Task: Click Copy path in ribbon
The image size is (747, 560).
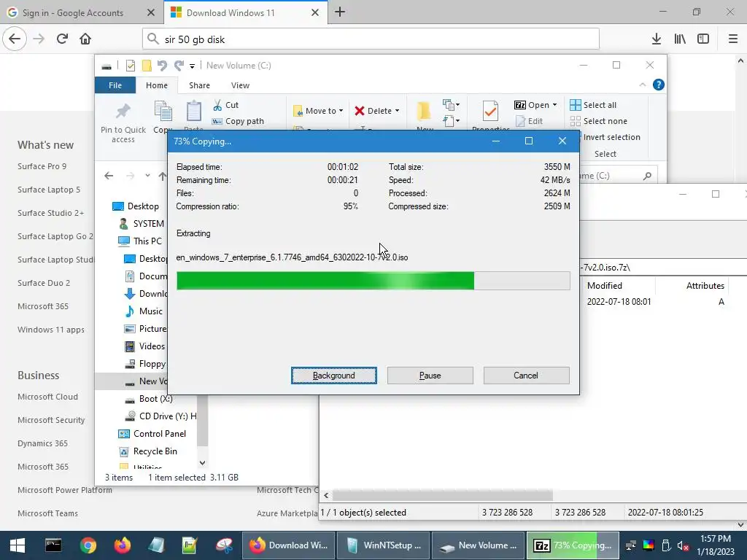Action: (239, 121)
